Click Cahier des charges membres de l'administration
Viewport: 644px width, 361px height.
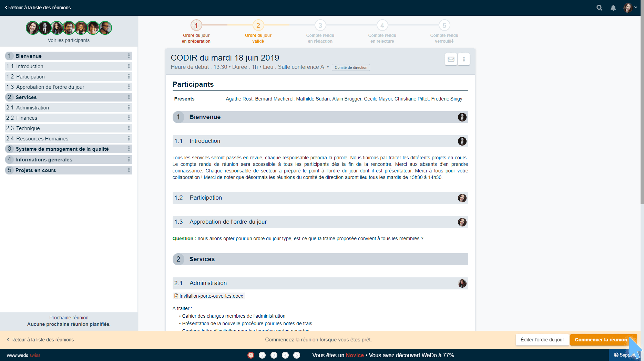click(234, 316)
